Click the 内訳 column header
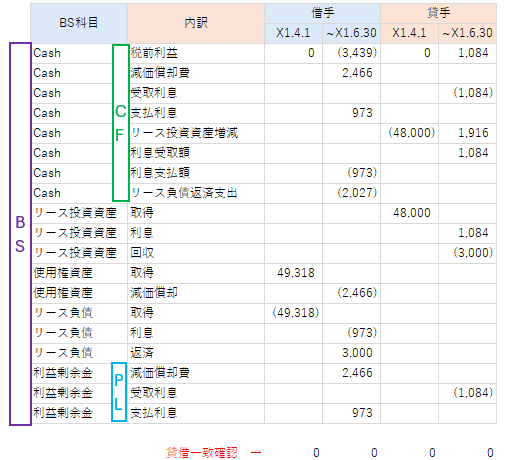Image resolution: width=506 pixels, height=460 pixels. (x=196, y=23)
